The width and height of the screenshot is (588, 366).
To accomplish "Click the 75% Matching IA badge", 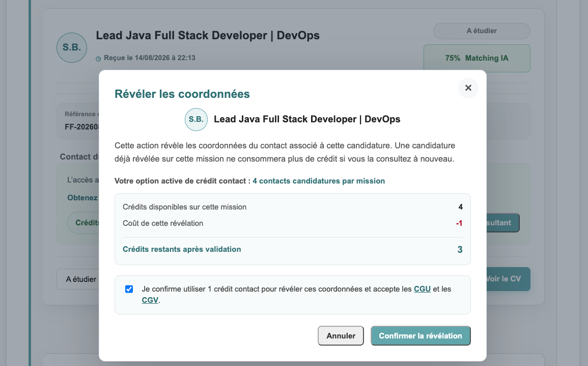I will pyautogui.click(x=477, y=58).
